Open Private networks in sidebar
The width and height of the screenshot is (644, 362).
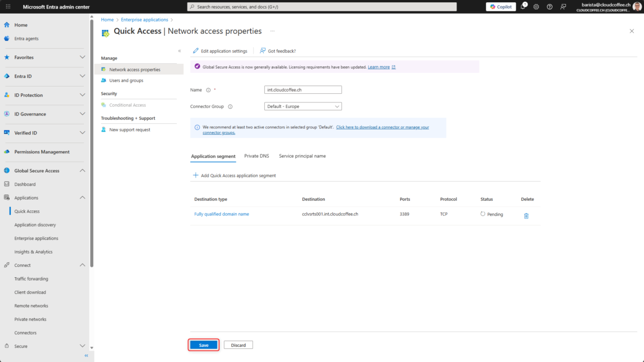[x=31, y=319]
